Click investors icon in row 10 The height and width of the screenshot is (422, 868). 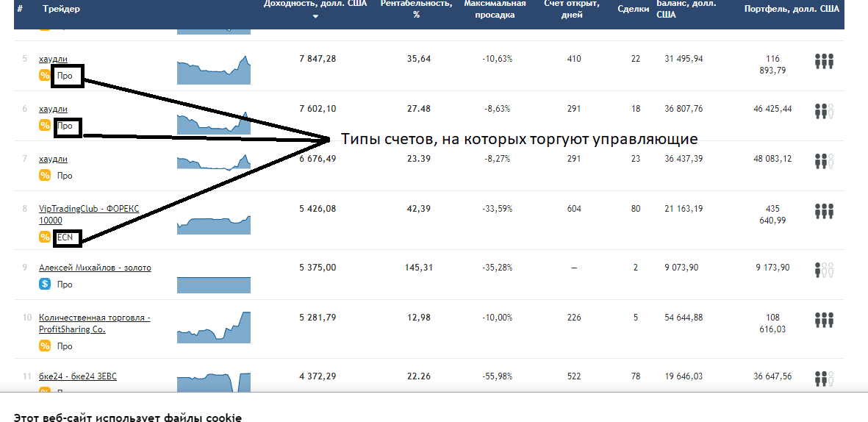click(x=824, y=320)
